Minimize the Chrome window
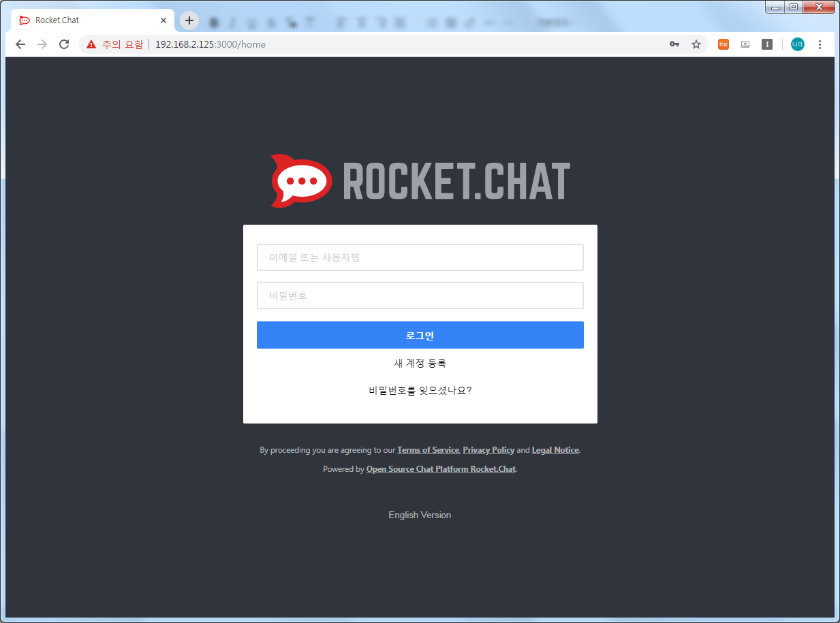 pos(775,7)
